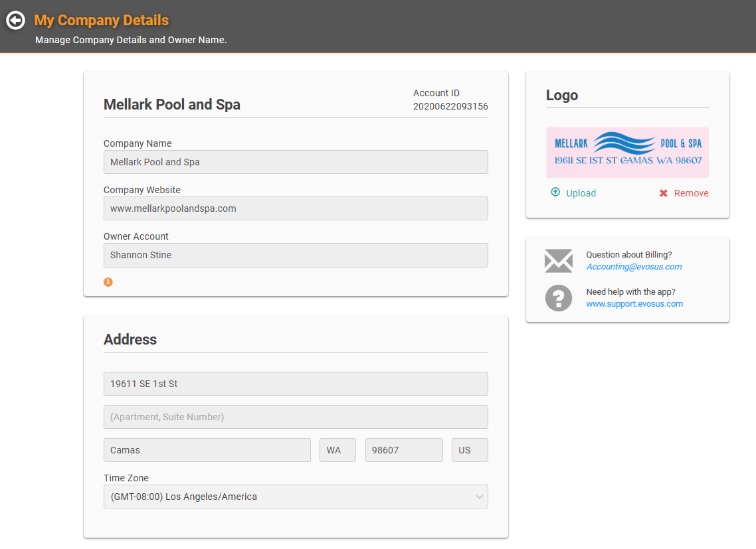Select the Owner Account field

click(x=295, y=255)
